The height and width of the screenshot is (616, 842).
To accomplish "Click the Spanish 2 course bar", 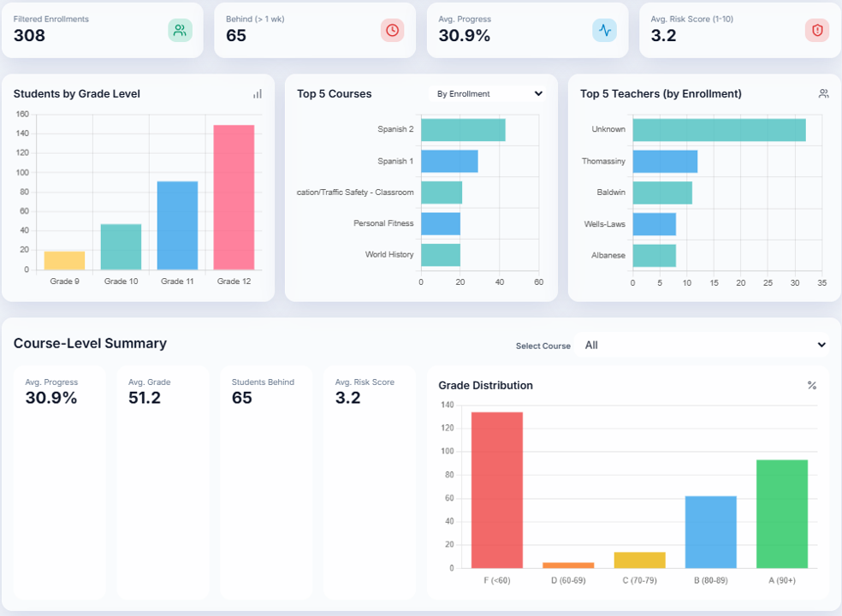I will [x=463, y=130].
